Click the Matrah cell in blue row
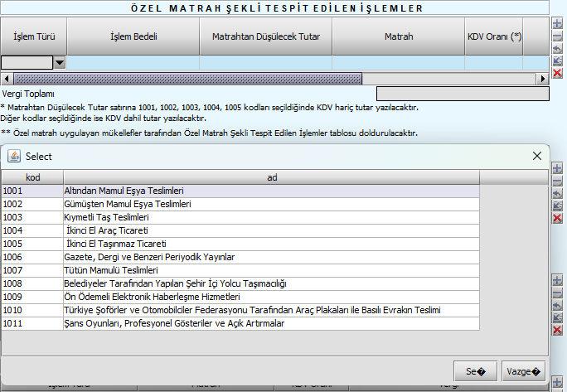The width and height of the screenshot is (567, 392). pos(399,62)
